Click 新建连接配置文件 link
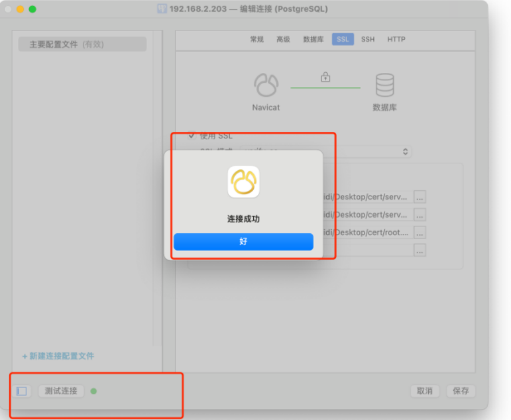 [58, 356]
